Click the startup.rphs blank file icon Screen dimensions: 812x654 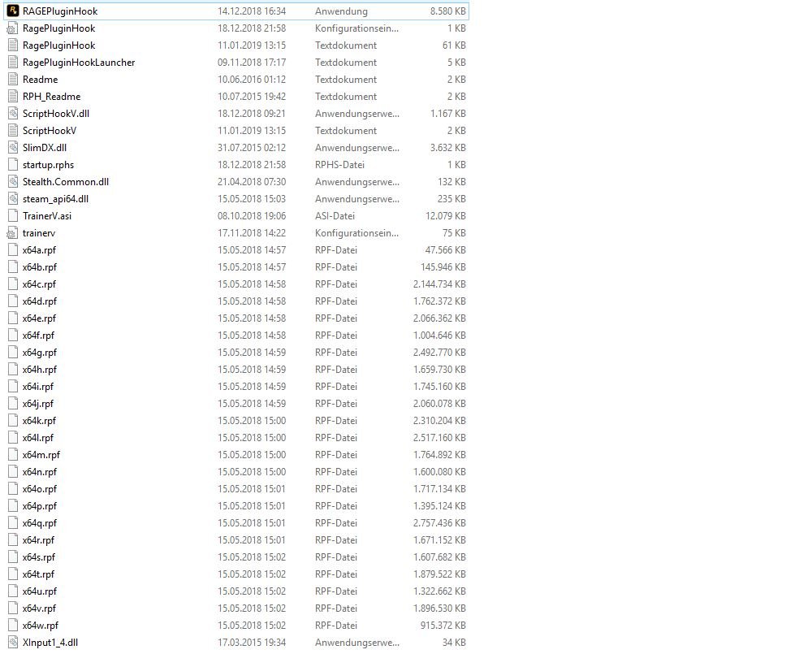click(13, 165)
